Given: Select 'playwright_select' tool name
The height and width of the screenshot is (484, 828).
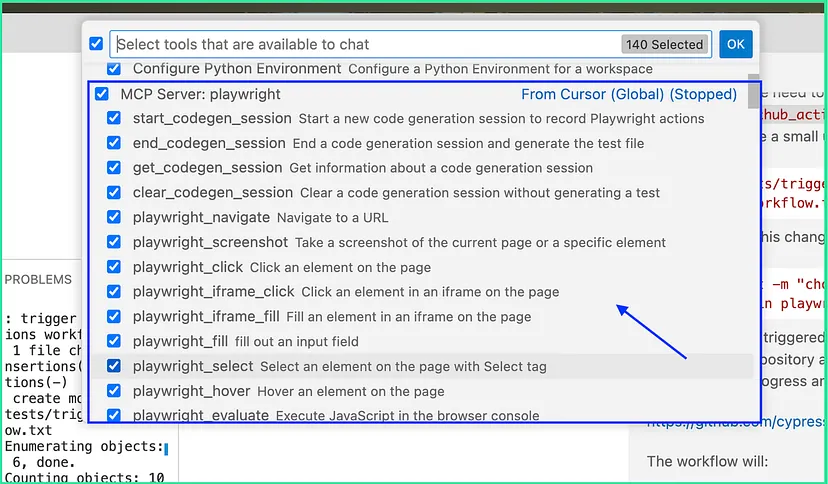Looking at the screenshot, I should pos(193,366).
